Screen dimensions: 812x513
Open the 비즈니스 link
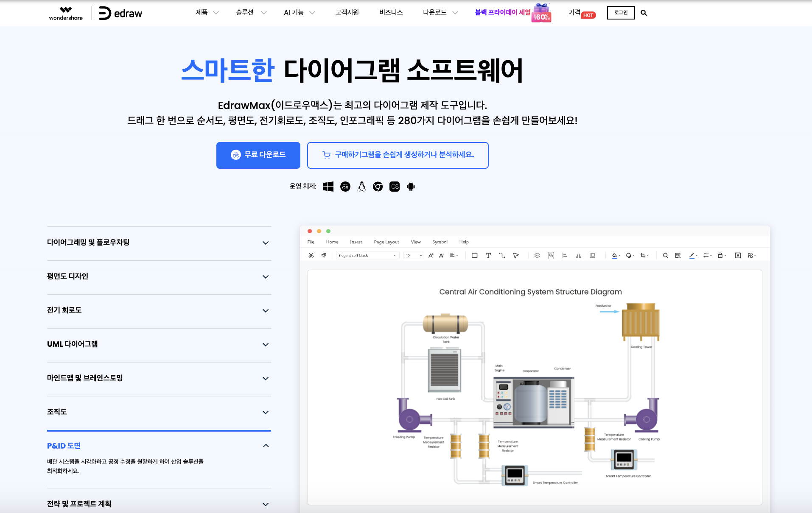pyautogui.click(x=391, y=13)
